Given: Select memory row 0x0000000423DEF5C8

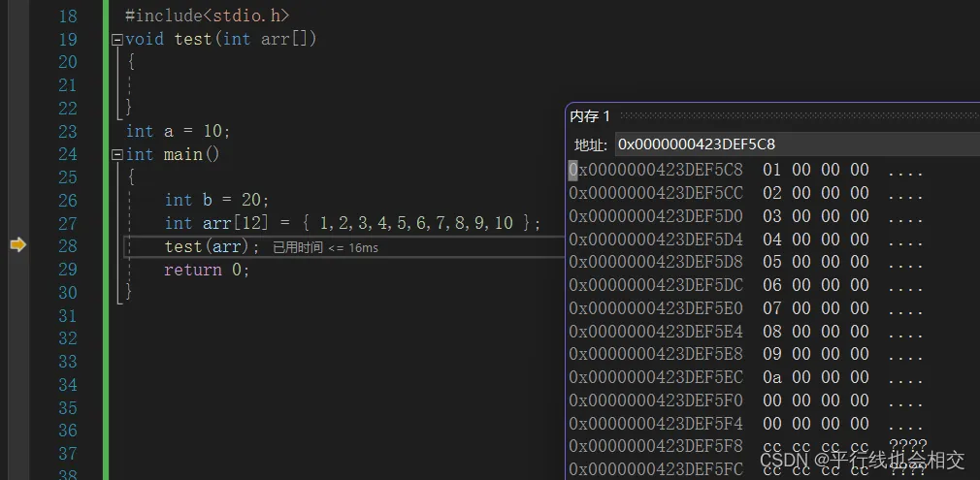Looking at the screenshot, I should pos(745,170).
